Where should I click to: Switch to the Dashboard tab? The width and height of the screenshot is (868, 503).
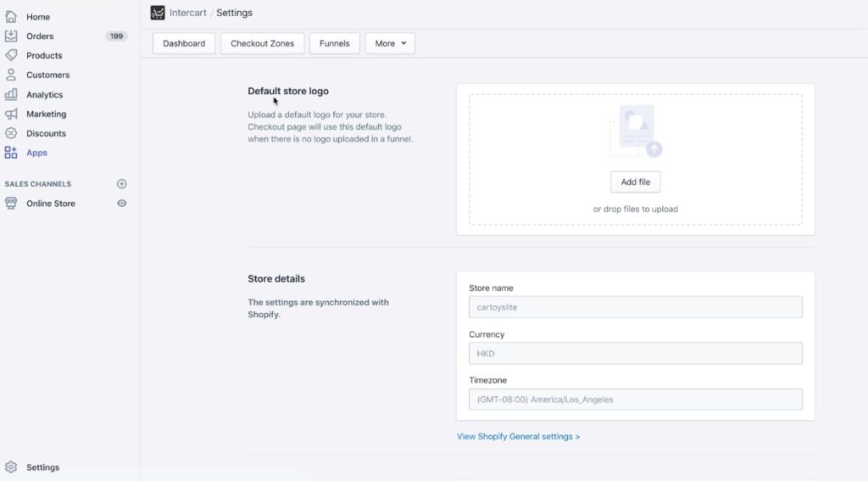(184, 43)
